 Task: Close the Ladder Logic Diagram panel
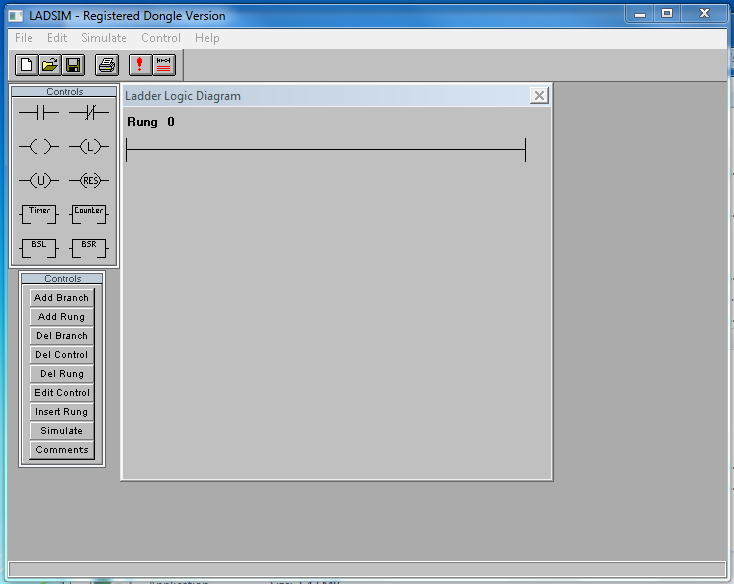pos(539,95)
